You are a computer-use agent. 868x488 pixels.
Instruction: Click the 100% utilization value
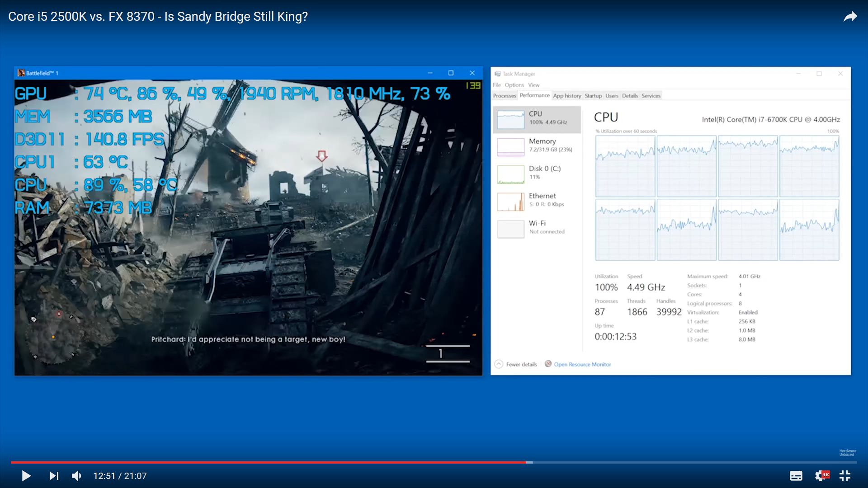tap(606, 287)
